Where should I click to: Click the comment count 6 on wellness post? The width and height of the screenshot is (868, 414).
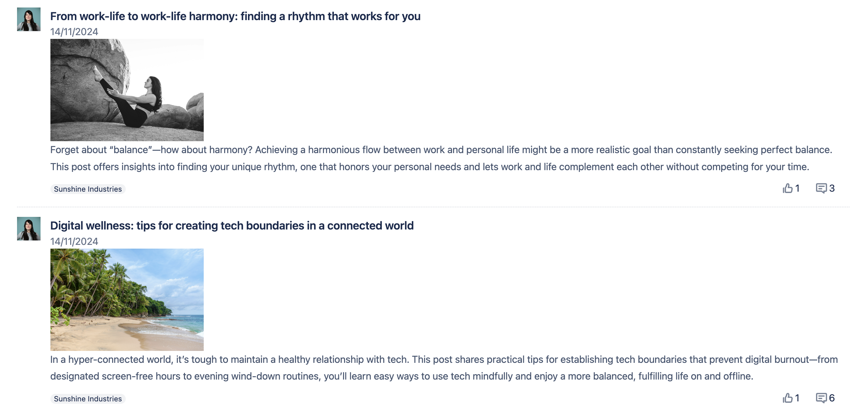click(x=832, y=398)
